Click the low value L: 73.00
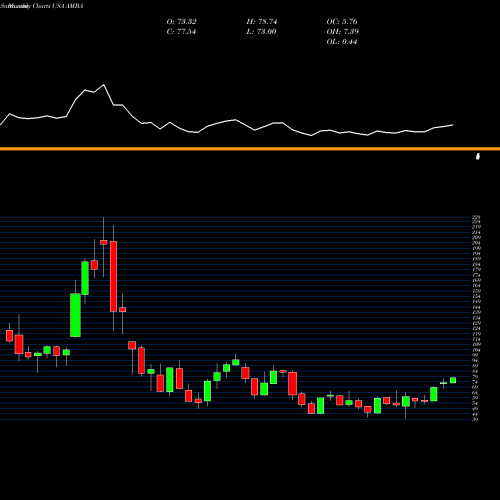 tap(261, 32)
